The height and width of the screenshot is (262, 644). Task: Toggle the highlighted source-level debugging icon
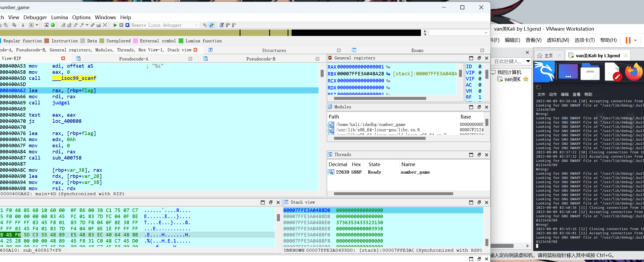coord(211,25)
